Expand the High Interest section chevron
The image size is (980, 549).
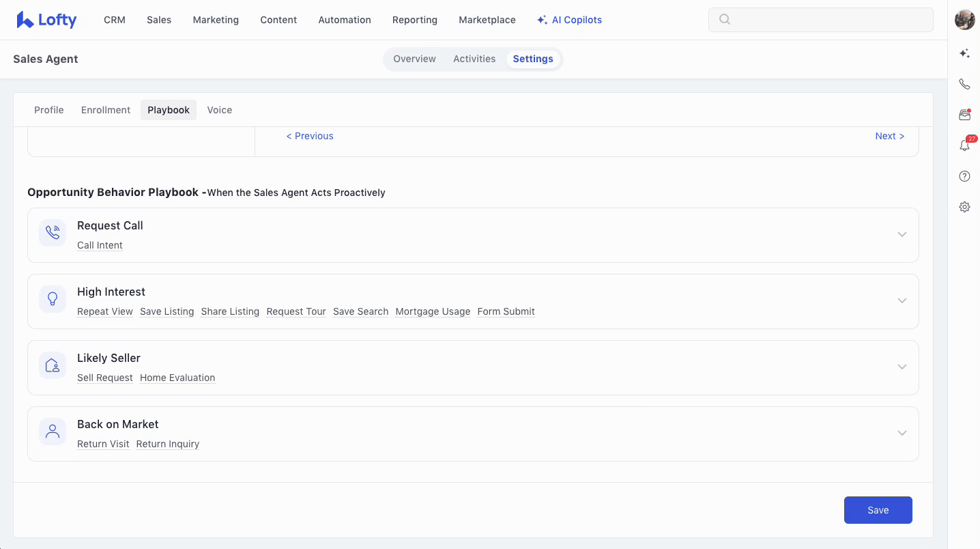click(x=902, y=301)
